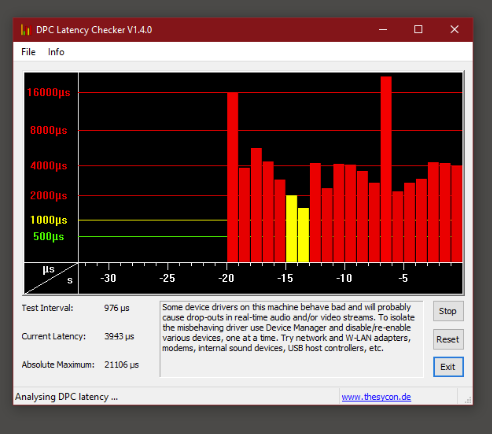The height and width of the screenshot is (434, 492).
Task: Click the -25 time axis label
Action: click(x=167, y=278)
